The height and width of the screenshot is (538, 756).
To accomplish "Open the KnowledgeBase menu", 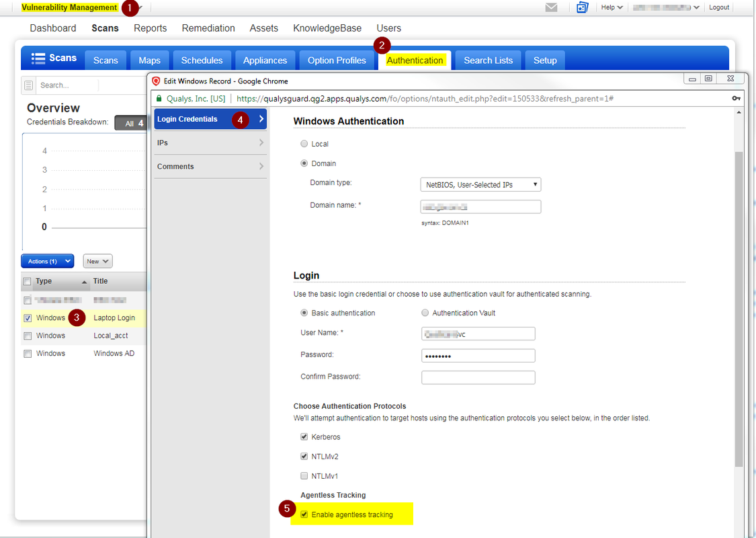I will (x=327, y=28).
